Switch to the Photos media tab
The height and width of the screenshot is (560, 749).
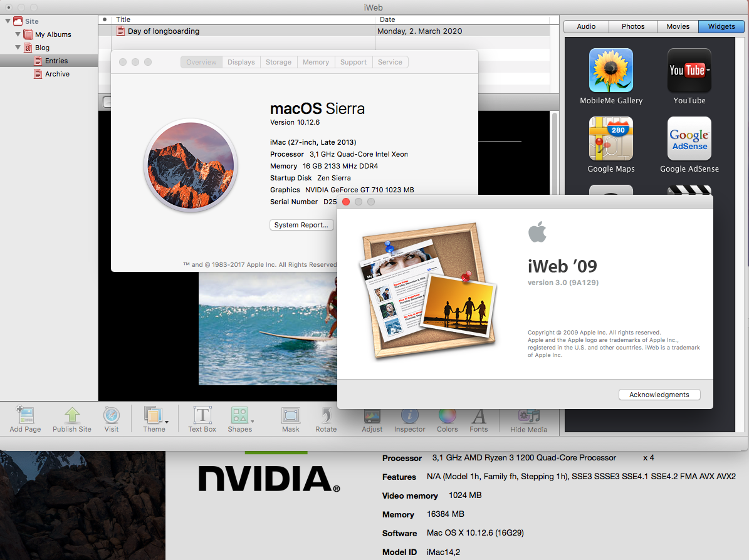[633, 26]
